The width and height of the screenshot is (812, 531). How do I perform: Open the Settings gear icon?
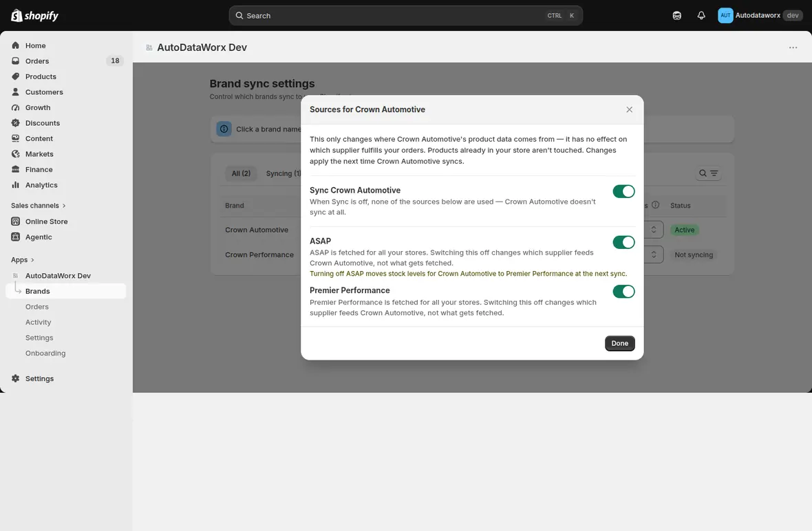tap(16, 379)
